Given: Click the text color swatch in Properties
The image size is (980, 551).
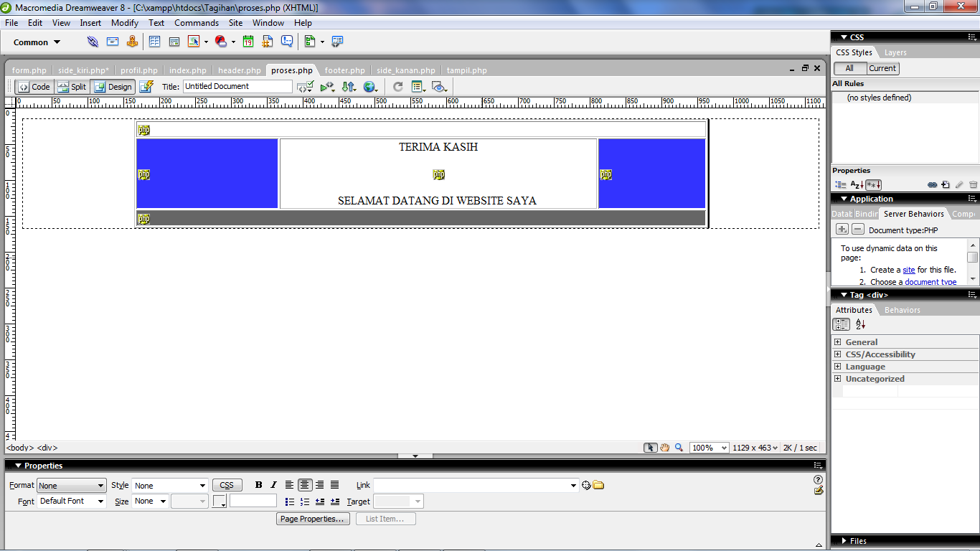Looking at the screenshot, I should (x=219, y=501).
